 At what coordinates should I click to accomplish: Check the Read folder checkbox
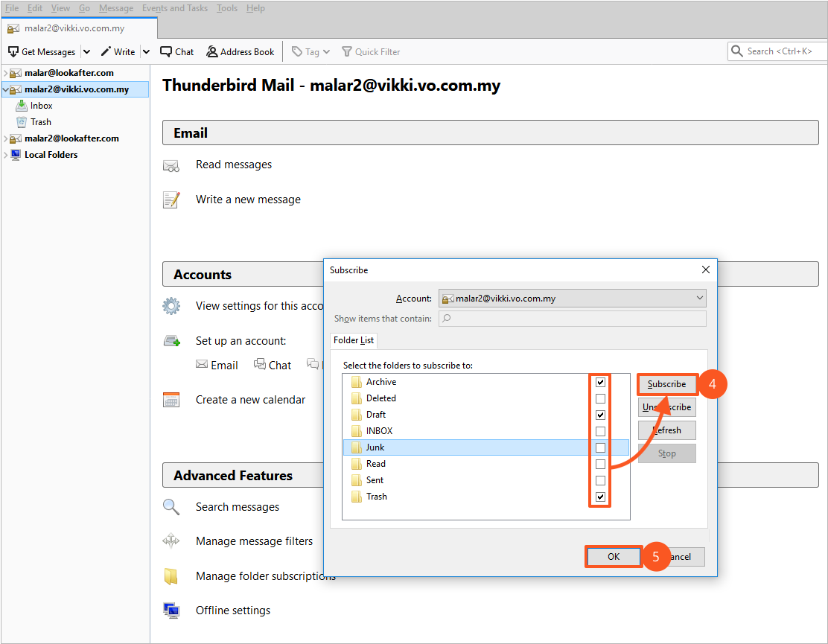(600, 464)
